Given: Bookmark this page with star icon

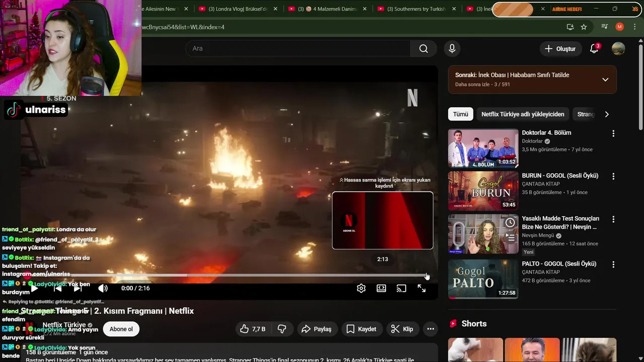Looking at the screenshot, I should 584,27.
